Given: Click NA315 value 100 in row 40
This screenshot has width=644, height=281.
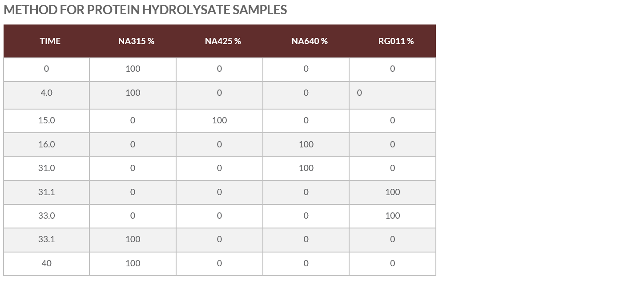Looking at the screenshot, I should point(133,263).
